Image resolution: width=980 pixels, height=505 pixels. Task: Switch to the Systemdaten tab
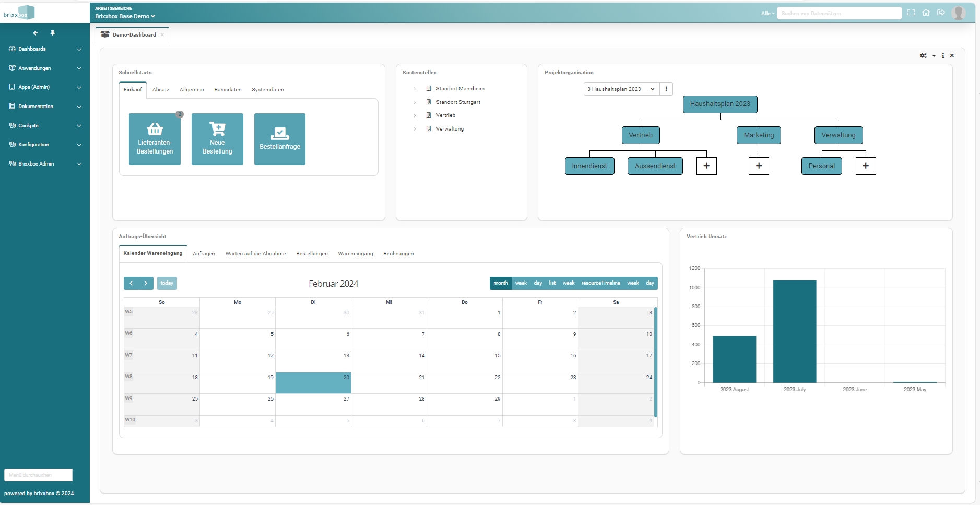click(268, 90)
